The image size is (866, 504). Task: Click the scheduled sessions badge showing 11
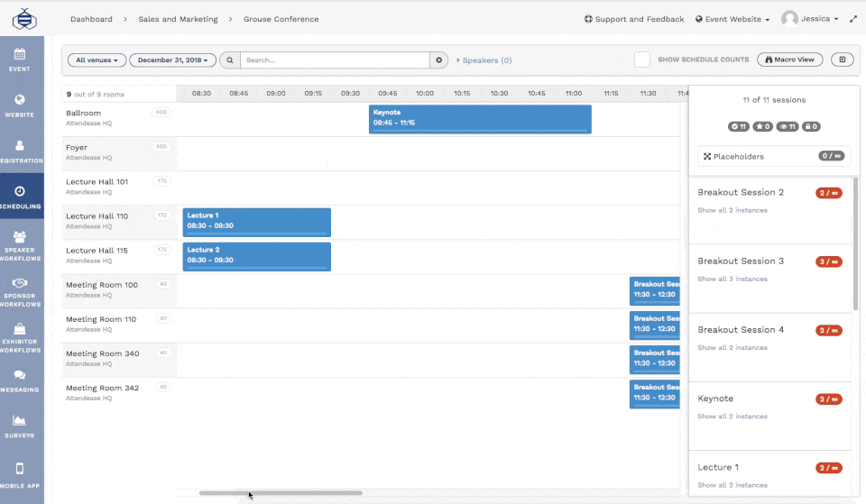coord(739,126)
